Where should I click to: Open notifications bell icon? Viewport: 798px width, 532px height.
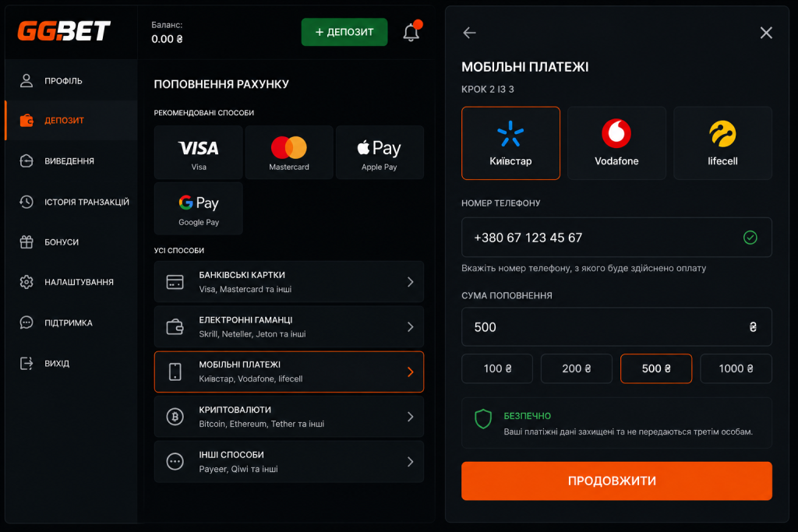point(411,32)
